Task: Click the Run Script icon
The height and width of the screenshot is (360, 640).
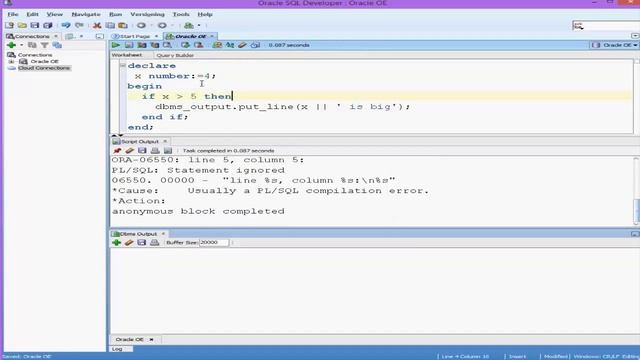Action: [129, 45]
